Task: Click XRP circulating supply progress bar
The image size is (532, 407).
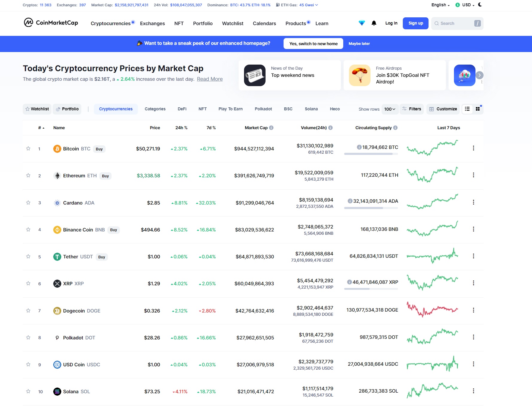Action: pos(371,289)
